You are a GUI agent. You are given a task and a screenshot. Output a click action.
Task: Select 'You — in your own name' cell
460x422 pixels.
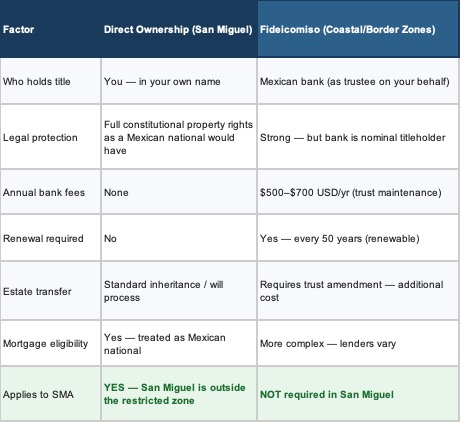coord(162,81)
